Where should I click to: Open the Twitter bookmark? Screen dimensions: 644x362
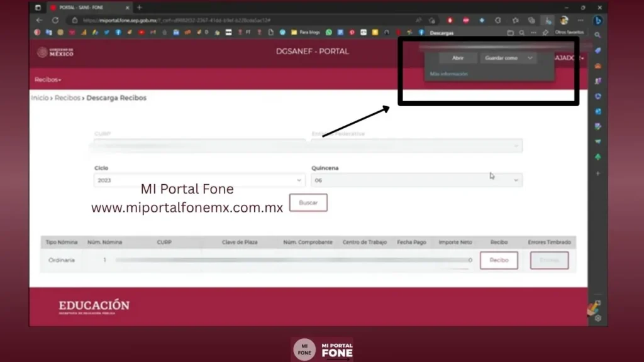107,33
